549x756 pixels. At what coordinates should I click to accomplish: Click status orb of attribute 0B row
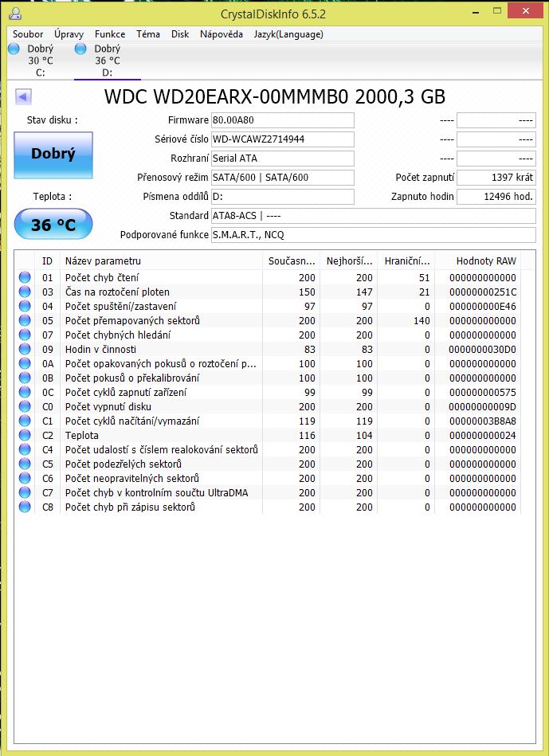point(25,378)
